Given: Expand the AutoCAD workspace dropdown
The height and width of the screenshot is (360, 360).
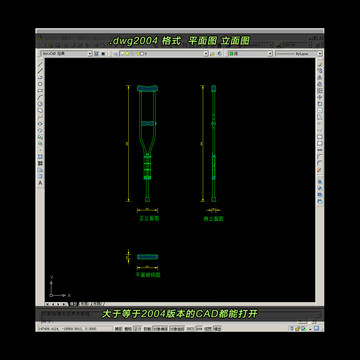Looking at the screenshot, I should (x=66, y=53).
